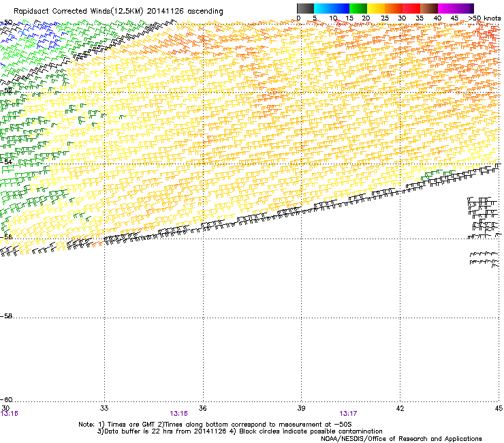Click the '-60' latitude axis label
The image size is (504, 443).
point(6,400)
